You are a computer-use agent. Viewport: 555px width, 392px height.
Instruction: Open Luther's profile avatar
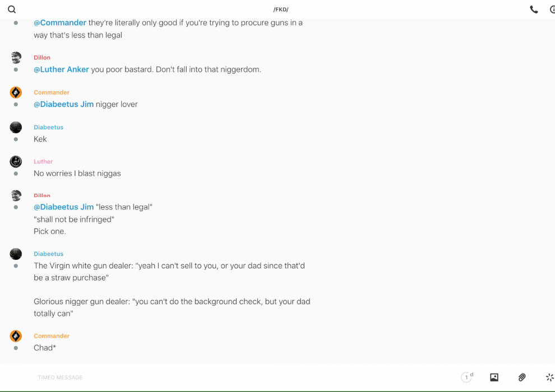tap(16, 161)
